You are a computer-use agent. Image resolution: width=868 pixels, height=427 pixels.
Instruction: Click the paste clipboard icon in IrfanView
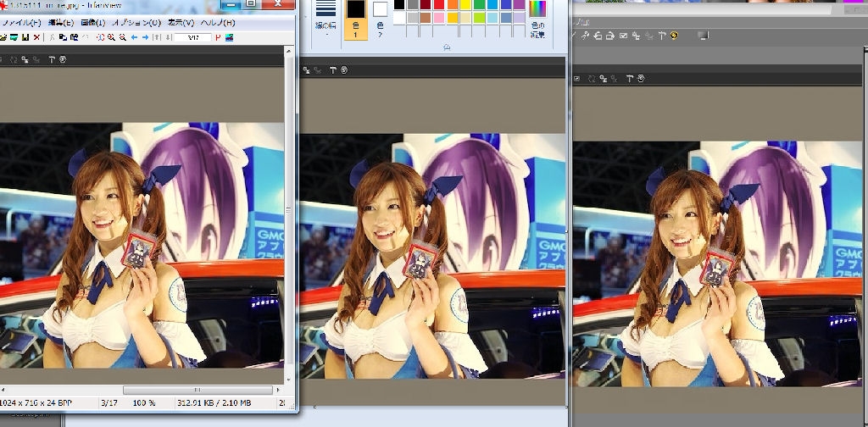click(x=75, y=37)
